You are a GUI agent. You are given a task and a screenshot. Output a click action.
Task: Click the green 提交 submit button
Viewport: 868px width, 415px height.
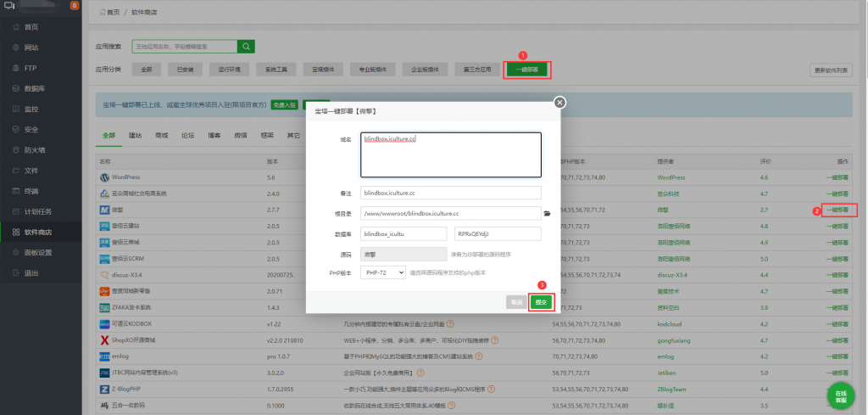pos(541,302)
